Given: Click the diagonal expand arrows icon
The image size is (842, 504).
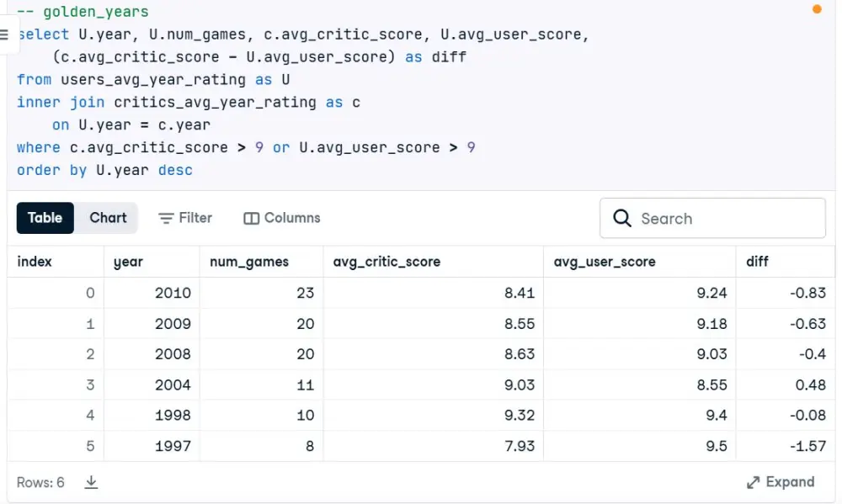Looking at the screenshot, I should point(752,481).
